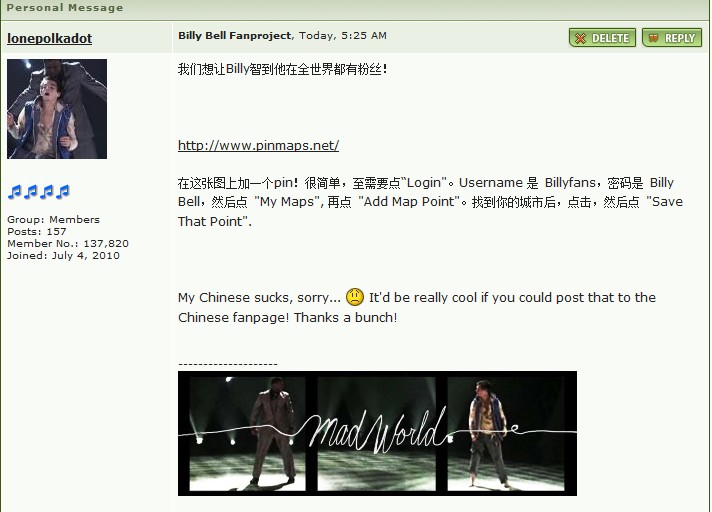Click the Member No. 137,820 text
This screenshot has height=512, width=712.
click(68, 244)
